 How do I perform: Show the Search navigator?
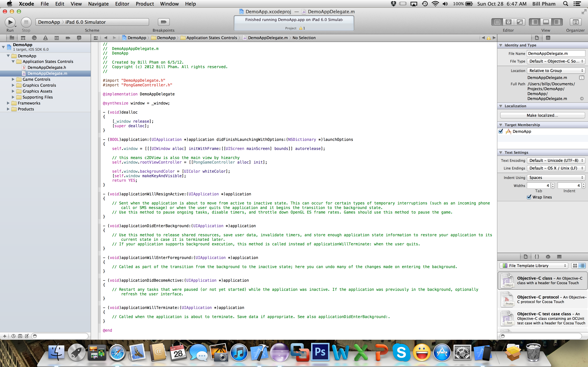point(34,38)
